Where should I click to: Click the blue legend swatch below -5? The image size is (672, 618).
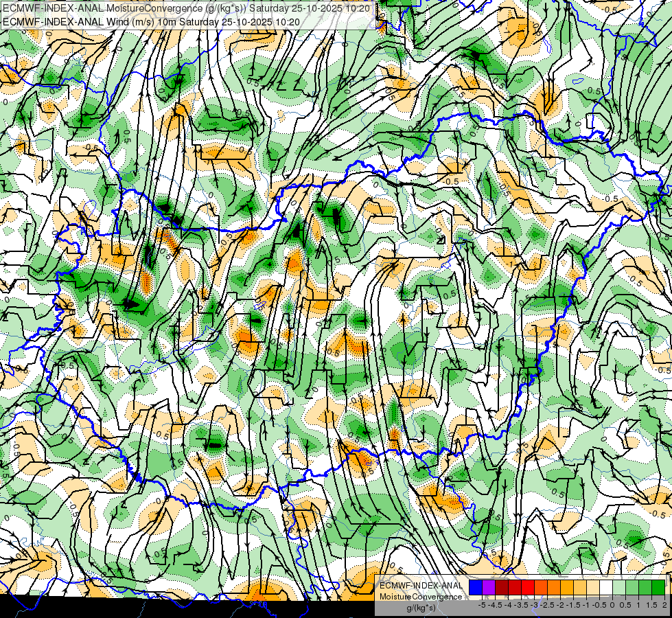pyautogui.click(x=476, y=587)
